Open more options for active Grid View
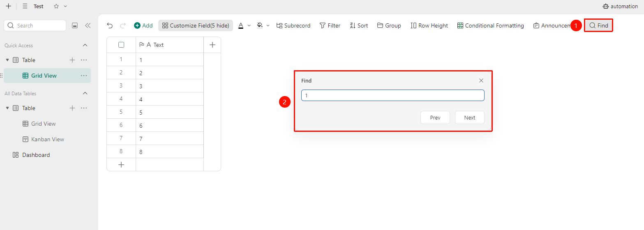Screen dimensions: 644x230 (x=84, y=76)
